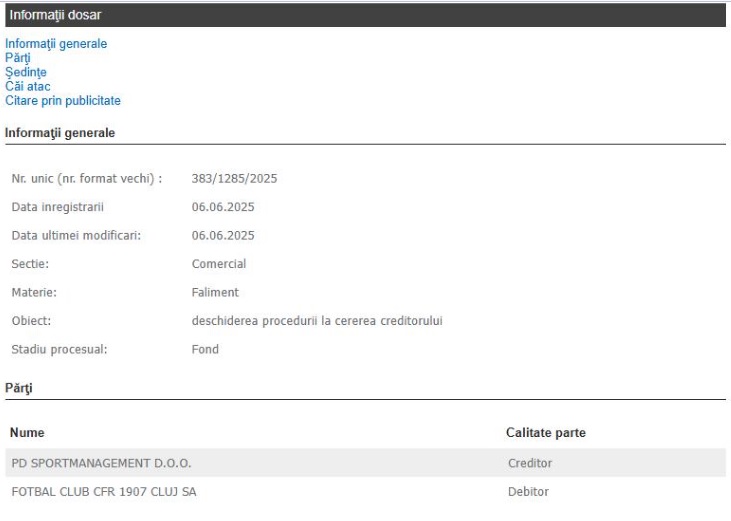
Task: Select the PD SPORTMANAGEMENT D.O.O. row name
Action: 101,463
